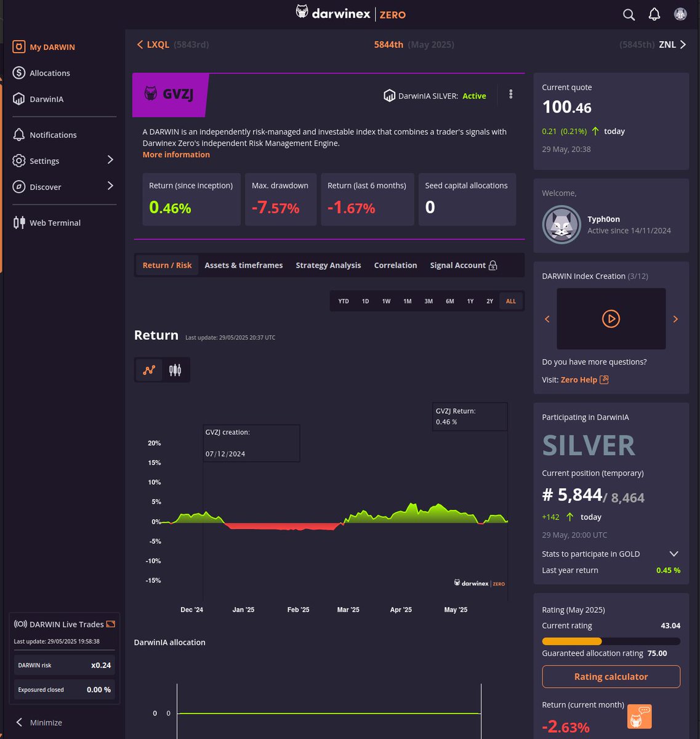Click the Seed capital allocations card
This screenshot has height=739, width=700.
pyautogui.click(x=467, y=200)
